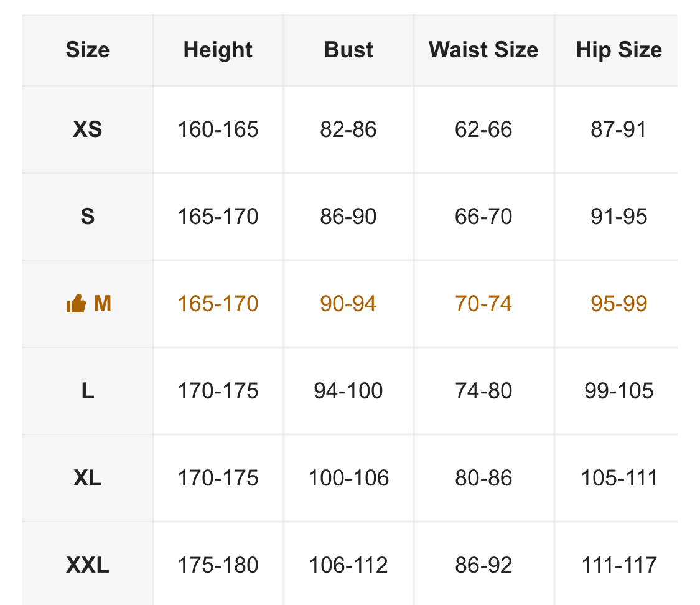Viewport: 700px width, 605px height.
Task: Click the 80-86 waist cell for XL
Action: pyautogui.click(x=483, y=478)
